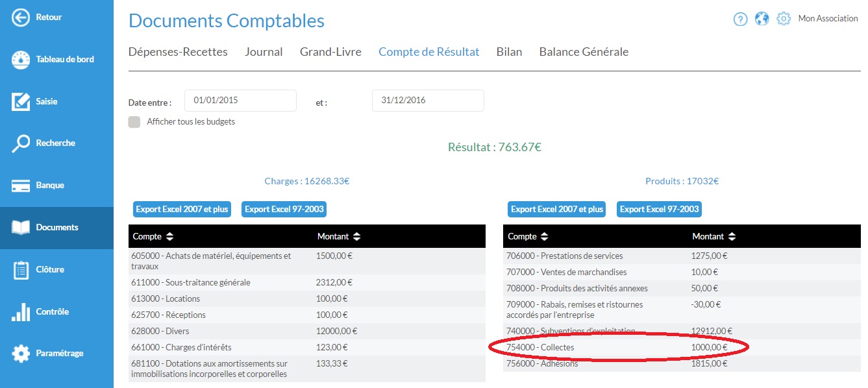Open the Clôture clipboard icon
868x388 pixels.
click(21, 270)
